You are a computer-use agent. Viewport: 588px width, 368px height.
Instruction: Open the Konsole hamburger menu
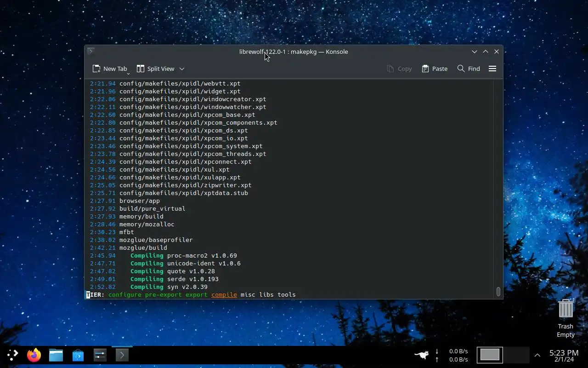(492, 69)
